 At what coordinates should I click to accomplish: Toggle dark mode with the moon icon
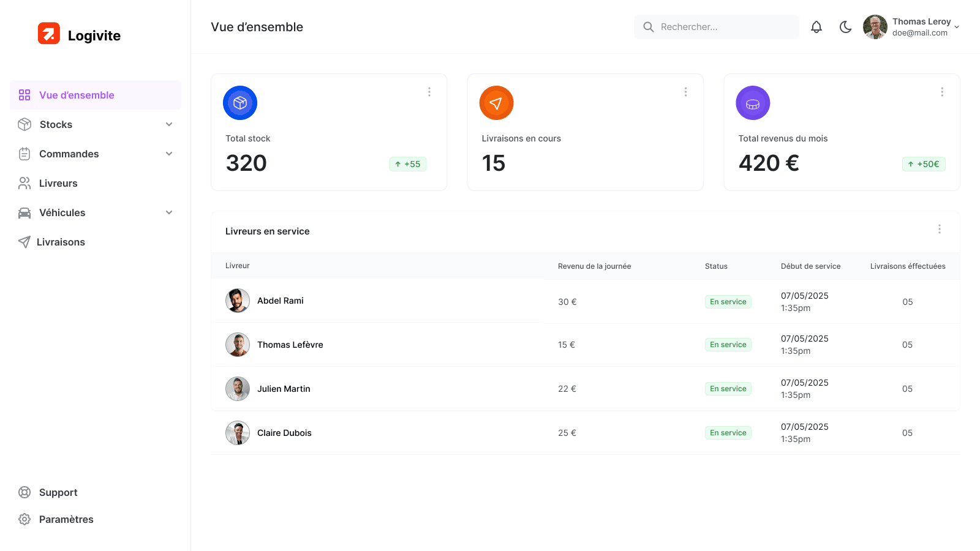(846, 27)
